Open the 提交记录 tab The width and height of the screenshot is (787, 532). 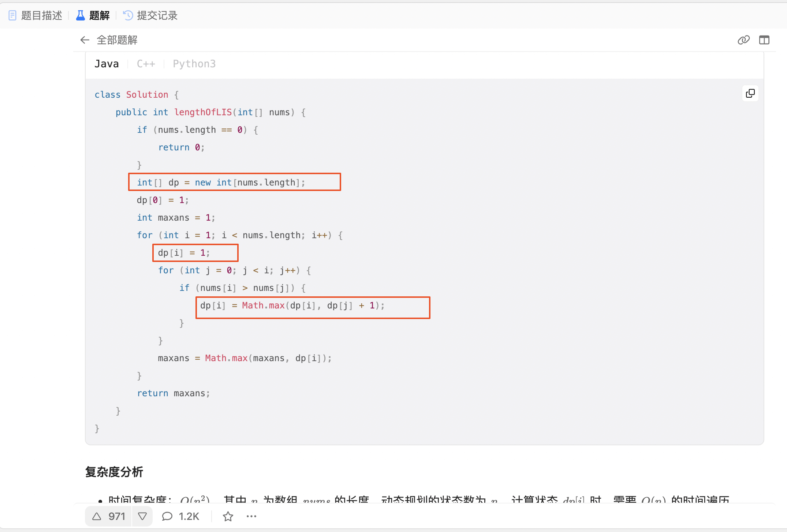pyautogui.click(x=157, y=15)
